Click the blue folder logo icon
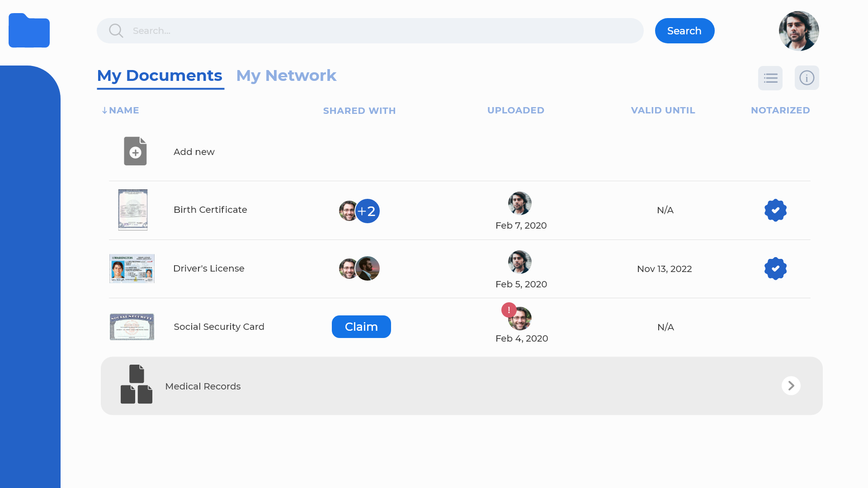This screenshot has height=488, width=868. (x=29, y=31)
